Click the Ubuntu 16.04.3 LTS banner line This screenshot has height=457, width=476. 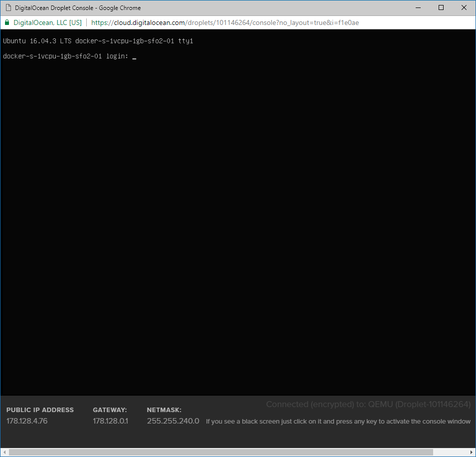point(98,41)
